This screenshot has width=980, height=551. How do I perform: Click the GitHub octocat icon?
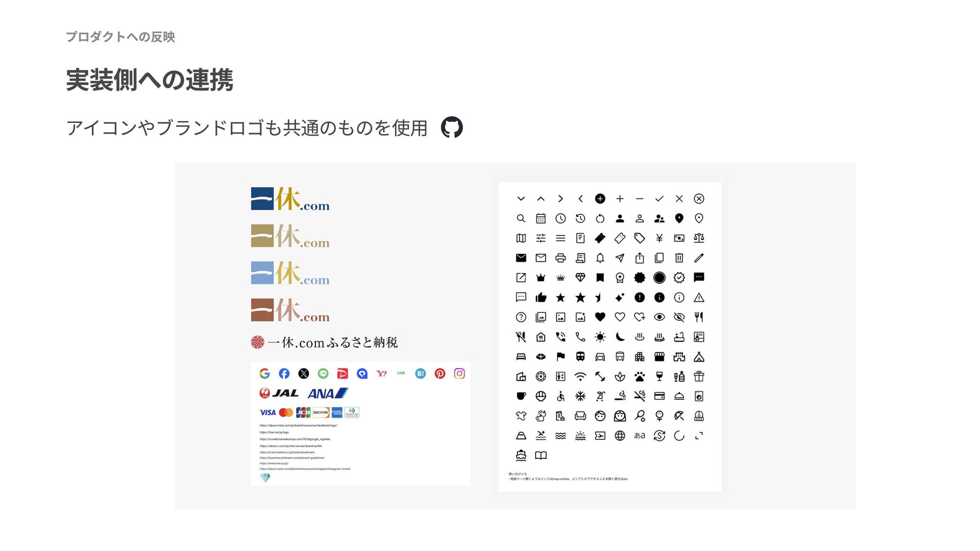[x=452, y=127]
